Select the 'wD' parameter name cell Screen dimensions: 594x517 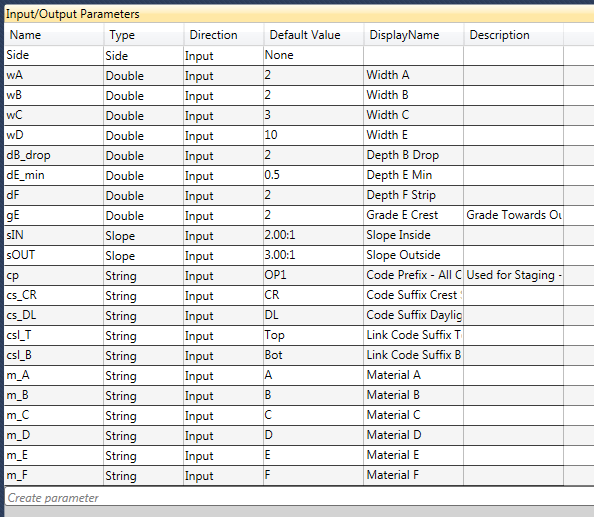point(54,136)
